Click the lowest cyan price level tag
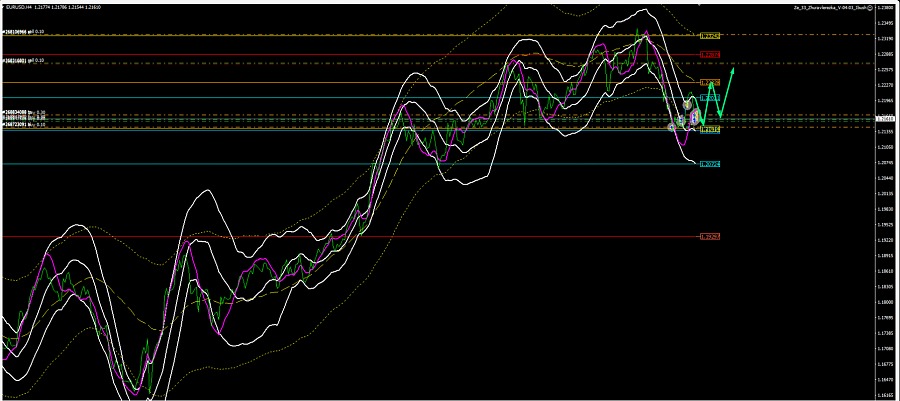 (710, 164)
